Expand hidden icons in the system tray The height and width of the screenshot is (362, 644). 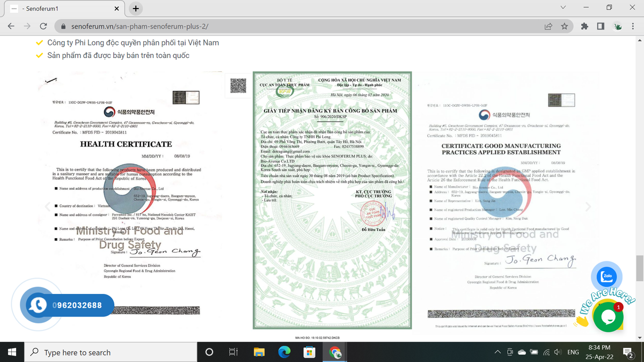(497, 352)
